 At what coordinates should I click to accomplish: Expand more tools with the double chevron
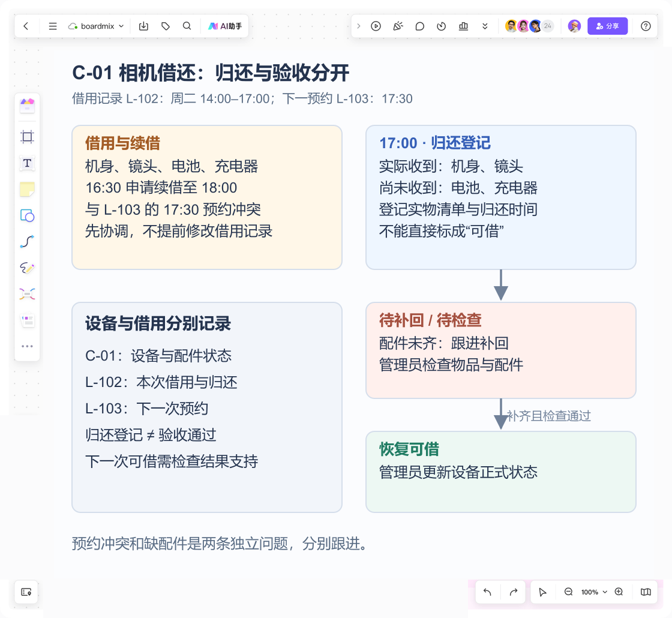(485, 26)
